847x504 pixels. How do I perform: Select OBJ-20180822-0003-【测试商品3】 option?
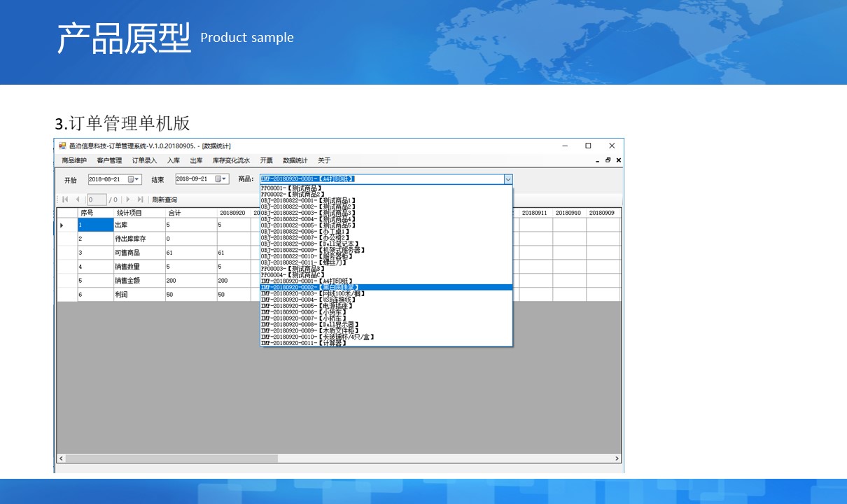pyautogui.click(x=386, y=213)
